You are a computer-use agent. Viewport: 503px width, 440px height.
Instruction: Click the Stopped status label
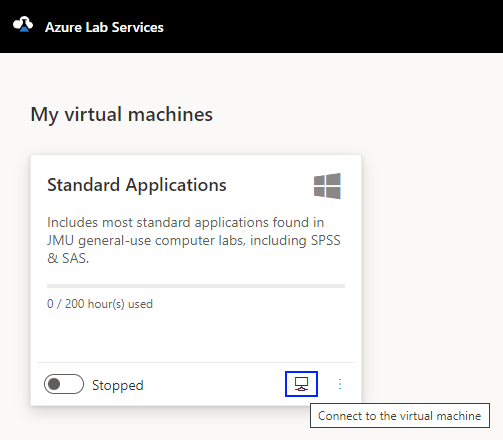pyautogui.click(x=118, y=385)
